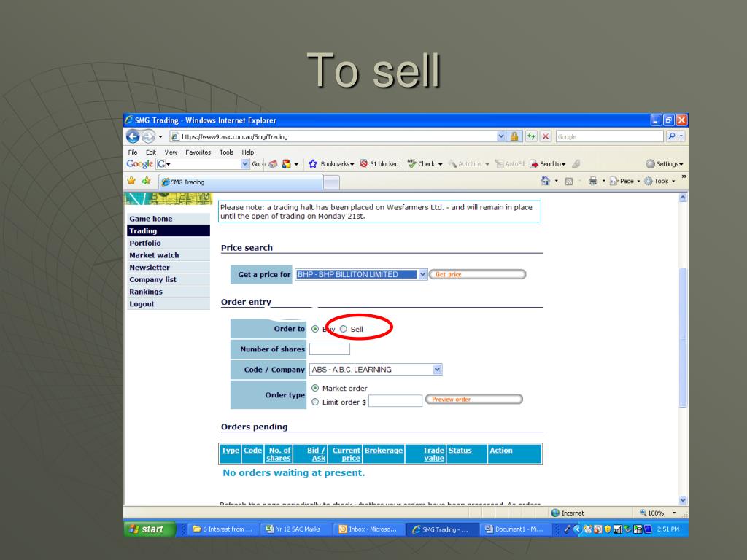Open '6 Interest from' folder taskbar item
The image size is (747, 560).
point(222,529)
